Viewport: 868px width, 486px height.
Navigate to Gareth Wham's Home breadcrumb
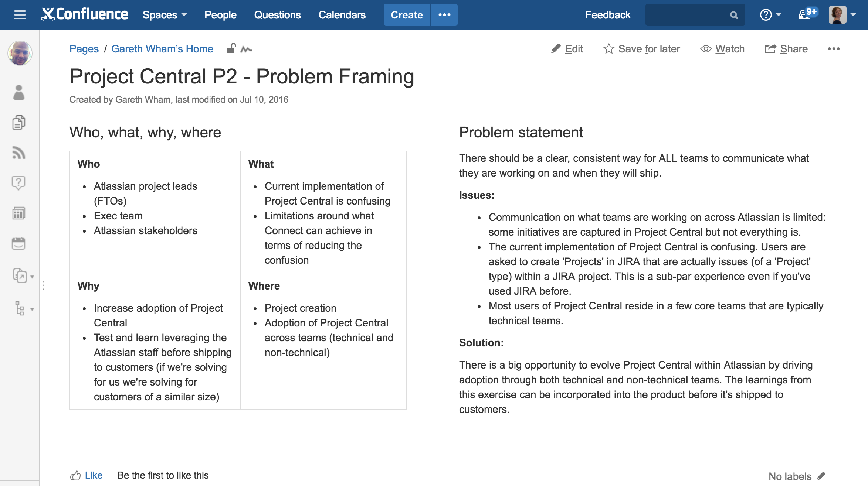click(162, 48)
